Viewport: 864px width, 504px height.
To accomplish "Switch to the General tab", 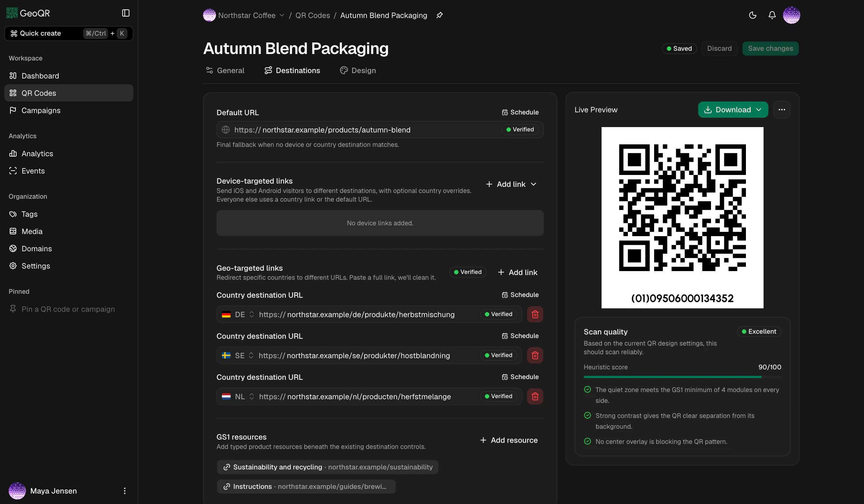I will [225, 71].
